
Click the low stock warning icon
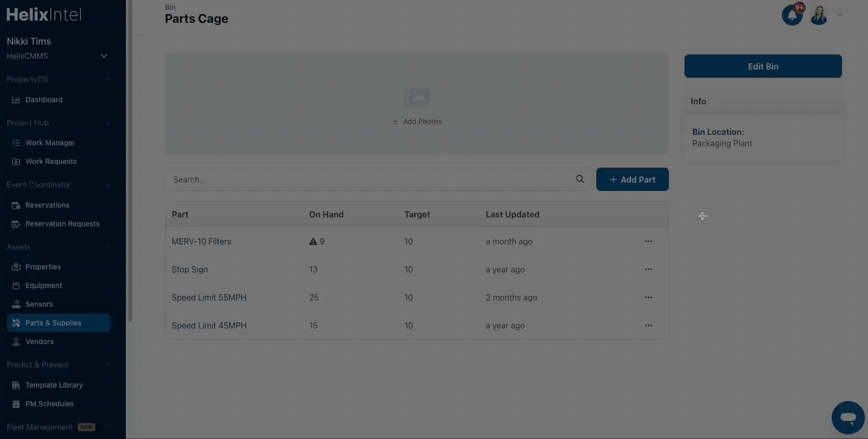(x=313, y=241)
